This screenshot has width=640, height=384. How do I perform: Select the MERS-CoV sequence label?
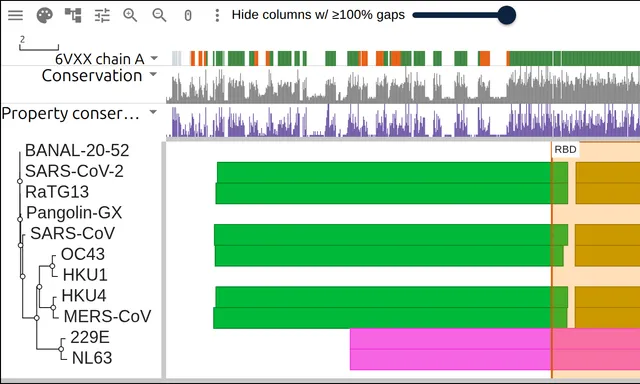pos(107,316)
